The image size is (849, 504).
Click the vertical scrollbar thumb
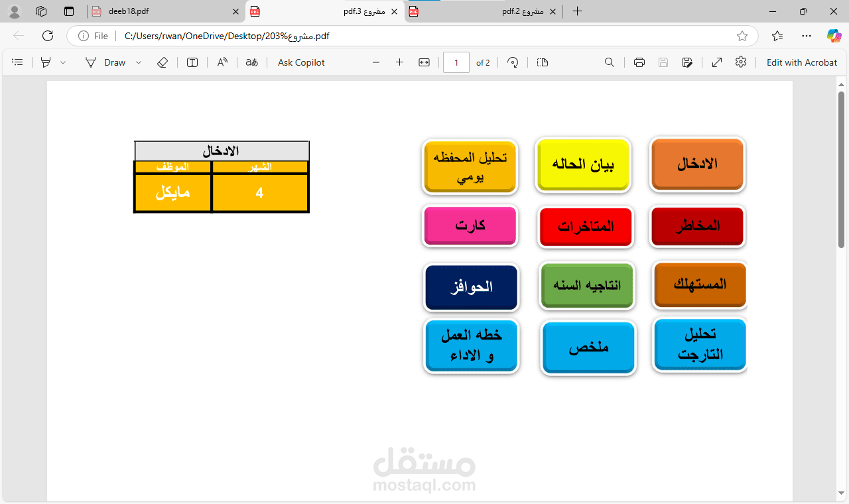click(x=842, y=169)
